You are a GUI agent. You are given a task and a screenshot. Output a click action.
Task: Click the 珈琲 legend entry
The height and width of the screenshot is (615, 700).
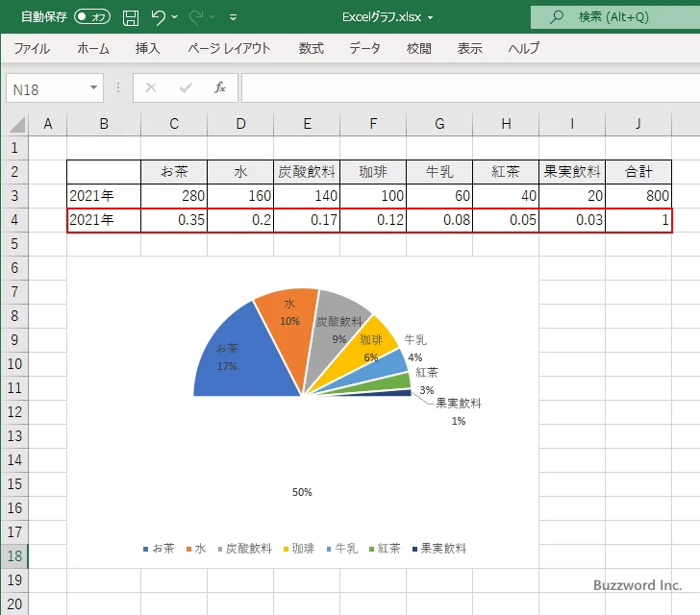pyautogui.click(x=299, y=549)
